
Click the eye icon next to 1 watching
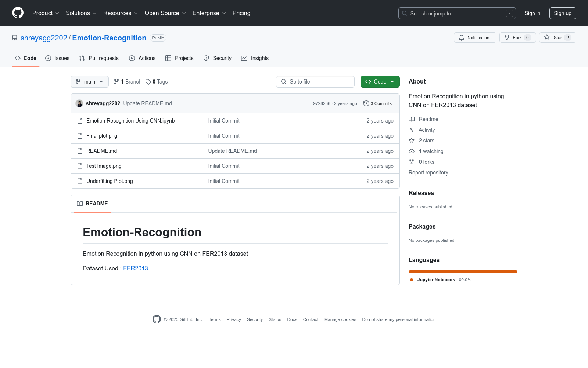click(412, 151)
